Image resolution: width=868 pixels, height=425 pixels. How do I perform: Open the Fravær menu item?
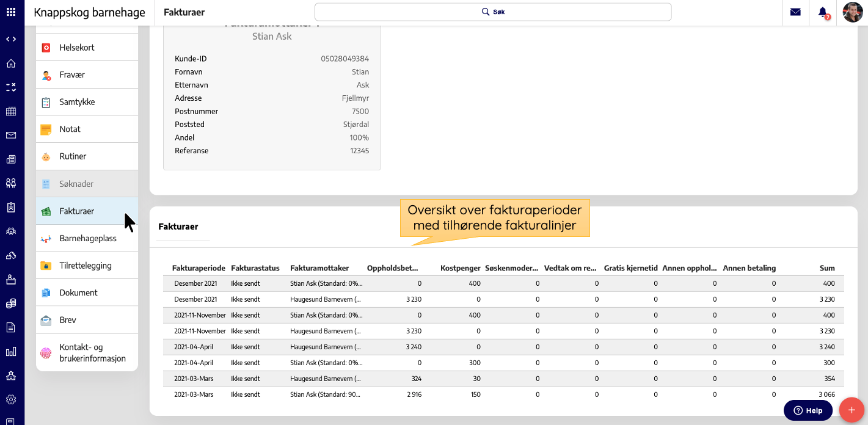pyautogui.click(x=87, y=74)
